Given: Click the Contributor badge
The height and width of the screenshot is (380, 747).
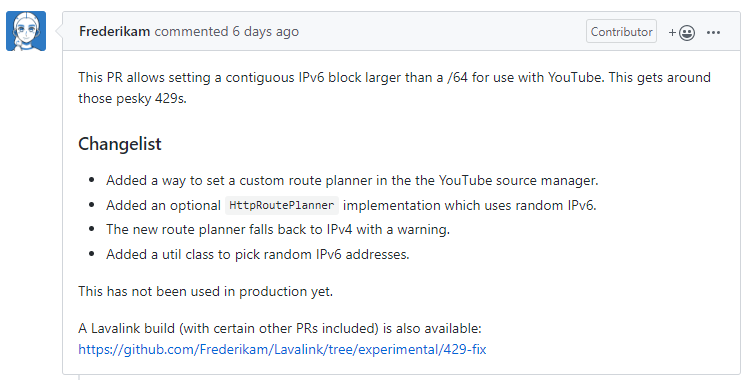Looking at the screenshot, I should 621,31.
